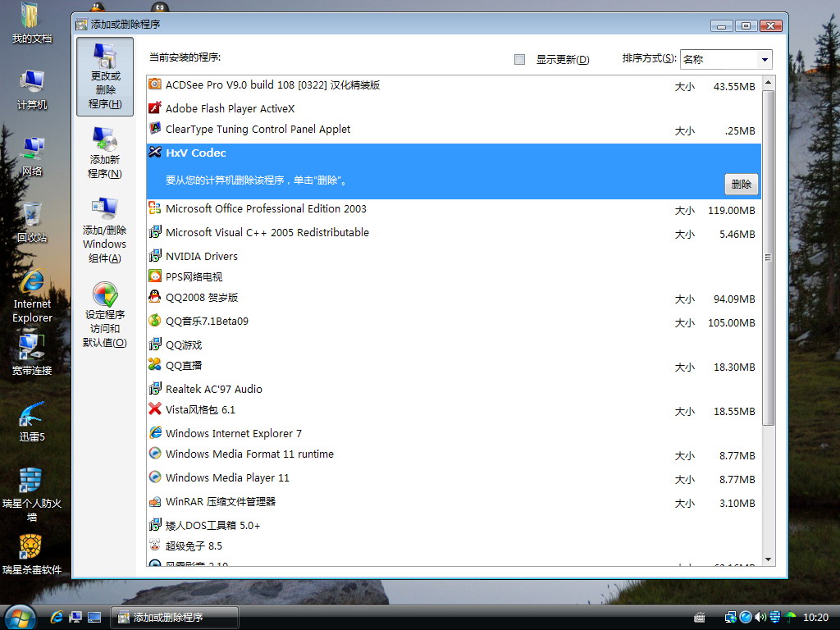
Task: Click 添加或删除程序 taskbar button
Action: [175, 617]
